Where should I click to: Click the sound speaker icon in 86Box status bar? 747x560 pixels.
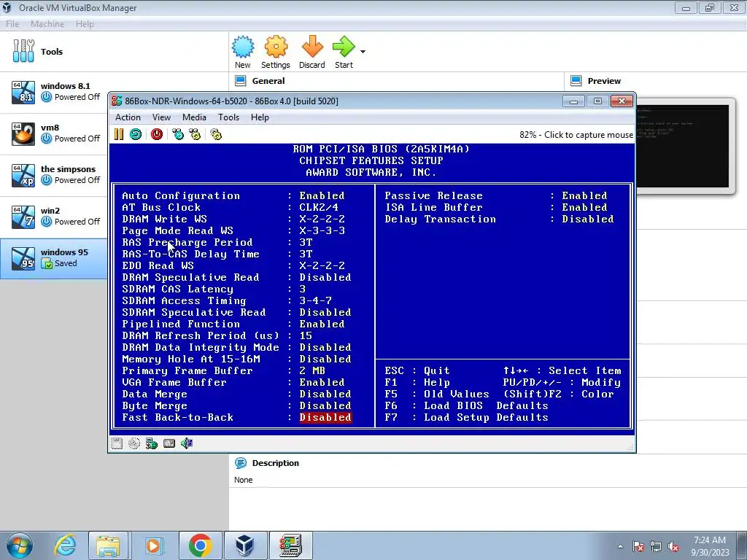coord(187,443)
